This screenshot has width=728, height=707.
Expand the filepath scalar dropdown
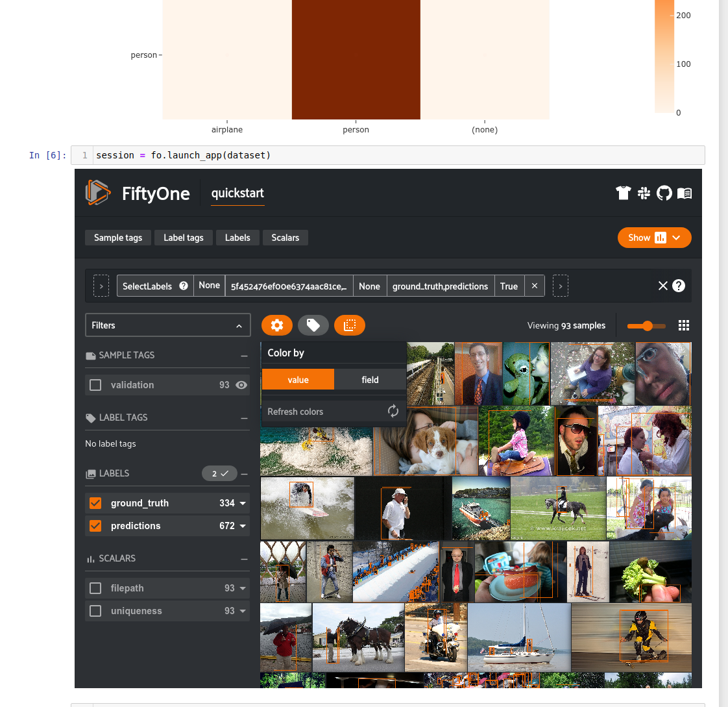(x=243, y=588)
